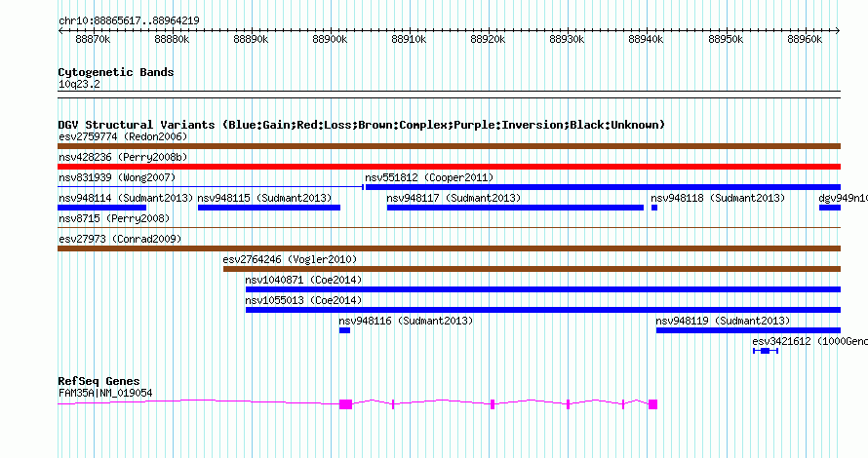This screenshot has width=868, height=458.
Task: Click the esv3421612 variant glyph
Action: pos(766,351)
